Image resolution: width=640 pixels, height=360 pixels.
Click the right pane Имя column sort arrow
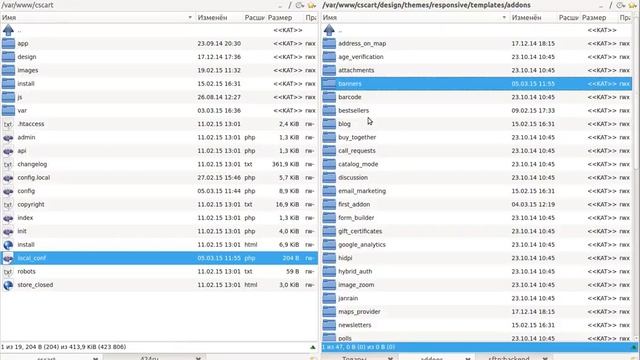[504, 18]
